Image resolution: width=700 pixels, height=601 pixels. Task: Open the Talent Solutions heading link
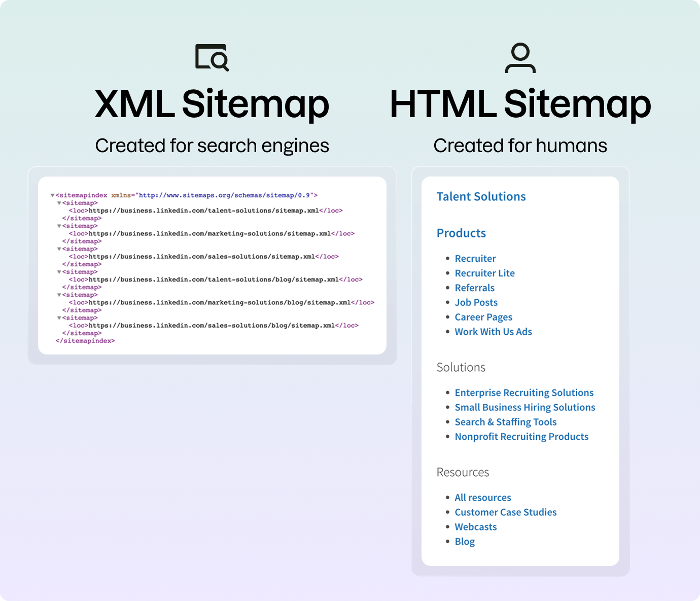coord(481,197)
